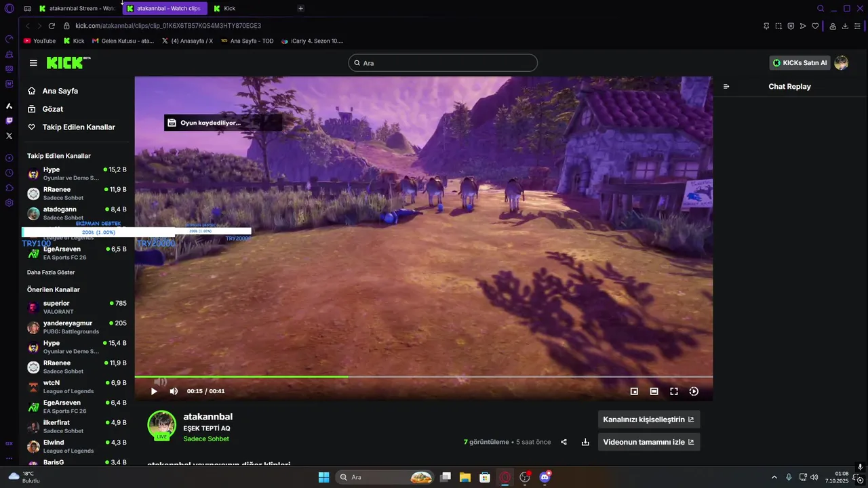
Task: Open the Kick sidebar hamburger menu
Action: point(33,63)
